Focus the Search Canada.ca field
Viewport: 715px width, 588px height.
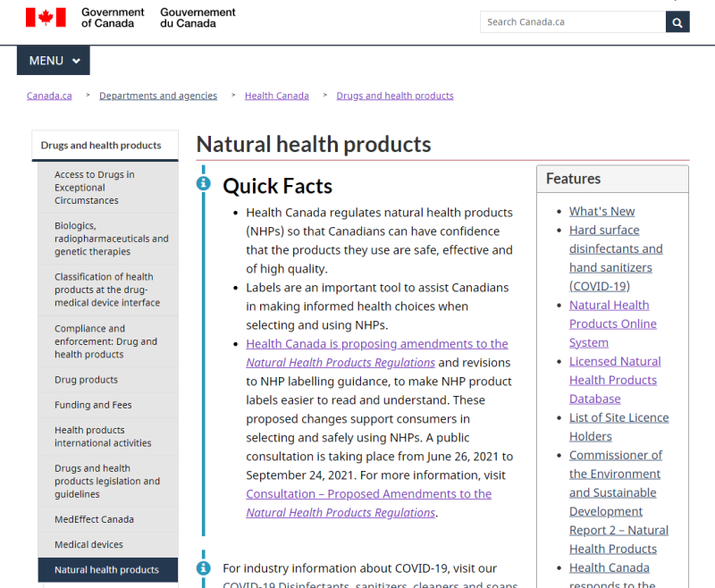pyautogui.click(x=573, y=21)
